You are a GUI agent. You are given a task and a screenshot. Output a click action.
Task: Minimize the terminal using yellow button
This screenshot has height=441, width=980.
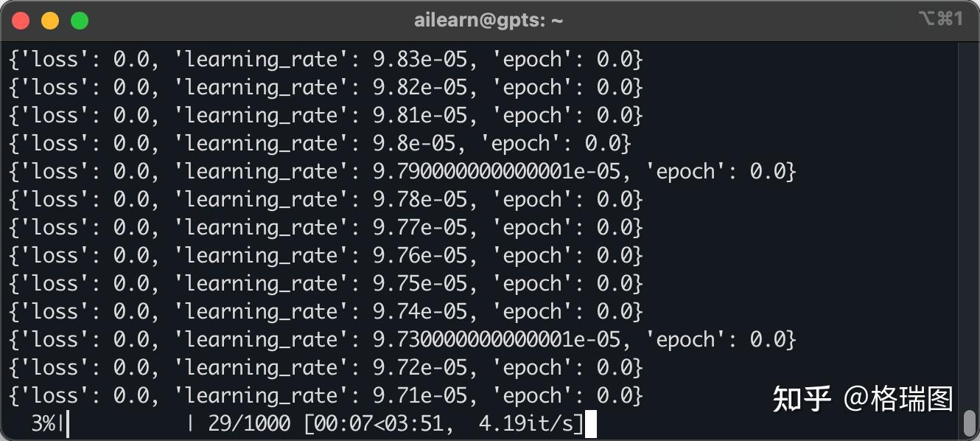point(50,21)
